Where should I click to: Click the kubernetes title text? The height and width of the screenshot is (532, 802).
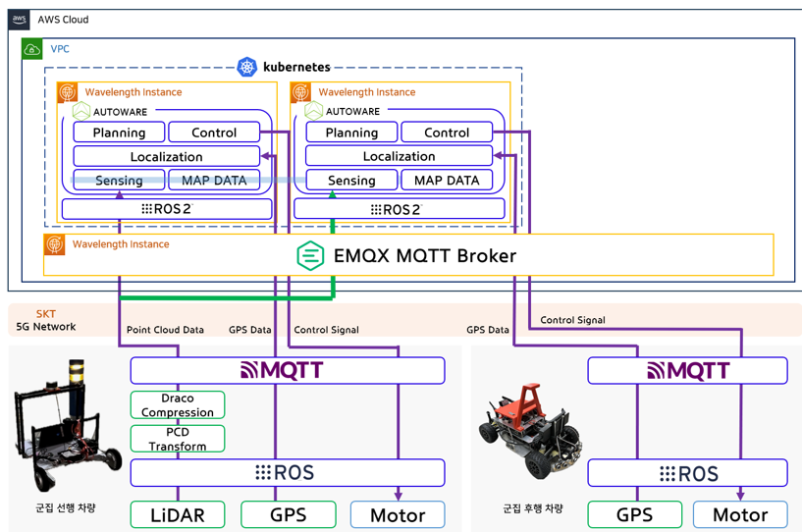click(296, 67)
